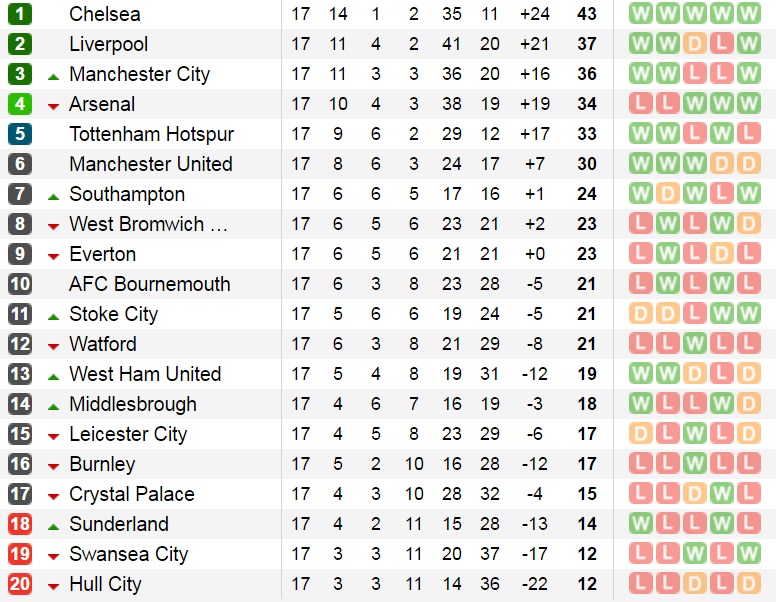Screen dimensions: 776x602
Task: Click Swansea City's -17 goal difference
Action: [x=536, y=554]
